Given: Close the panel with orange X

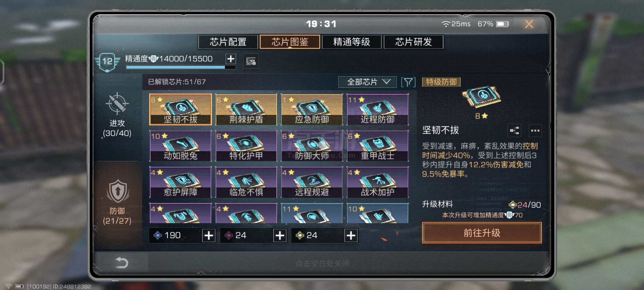Looking at the screenshot, I should pos(529,24).
